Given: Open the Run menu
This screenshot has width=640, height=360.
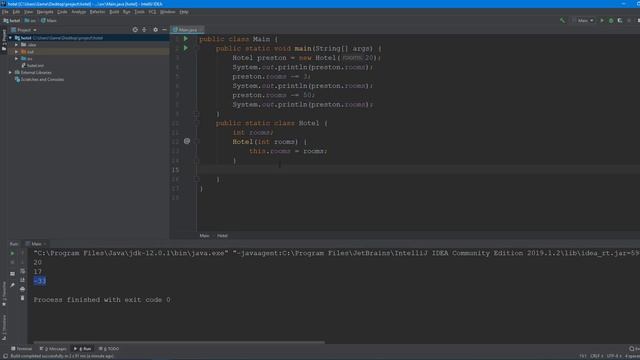Looking at the screenshot, I should click(127, 12).
